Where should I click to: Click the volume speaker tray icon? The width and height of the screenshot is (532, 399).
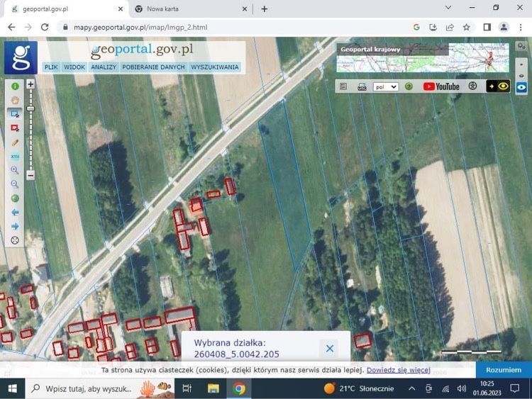click(x=462, y=388)
